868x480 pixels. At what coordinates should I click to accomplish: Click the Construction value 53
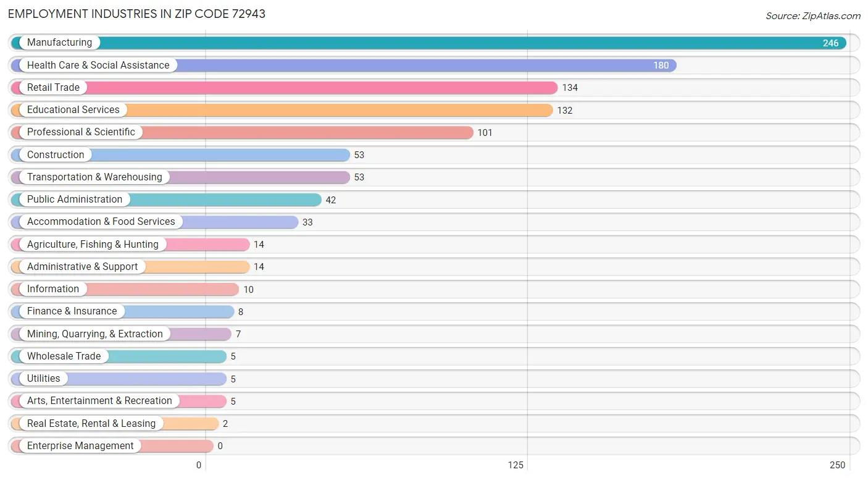[359, 155]
